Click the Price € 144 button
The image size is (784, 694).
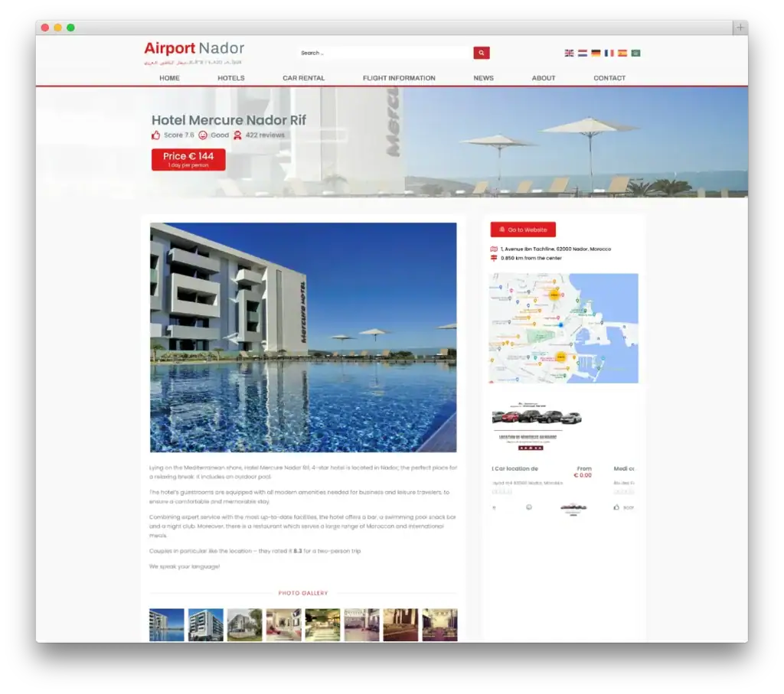[x=188, y=159]
